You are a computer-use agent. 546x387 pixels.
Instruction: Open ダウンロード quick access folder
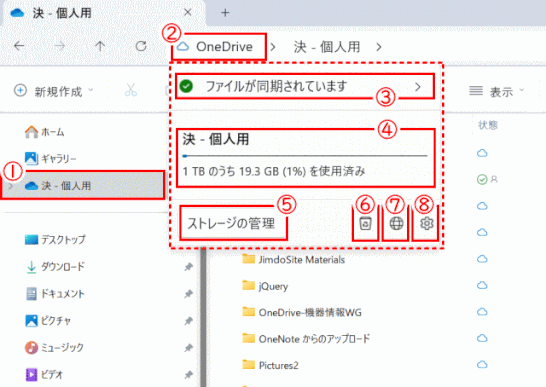55,267
